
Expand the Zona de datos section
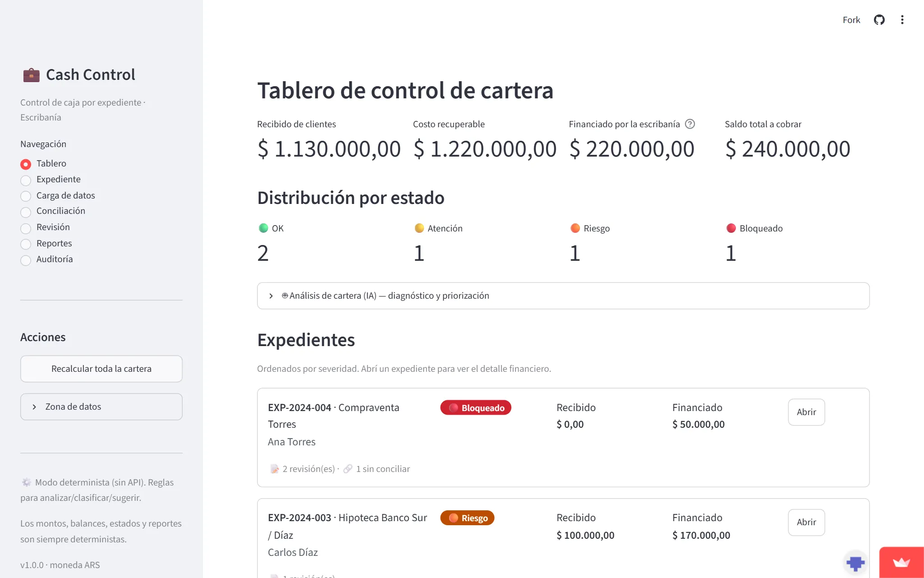pyautogui.click(x=101, y=407)
